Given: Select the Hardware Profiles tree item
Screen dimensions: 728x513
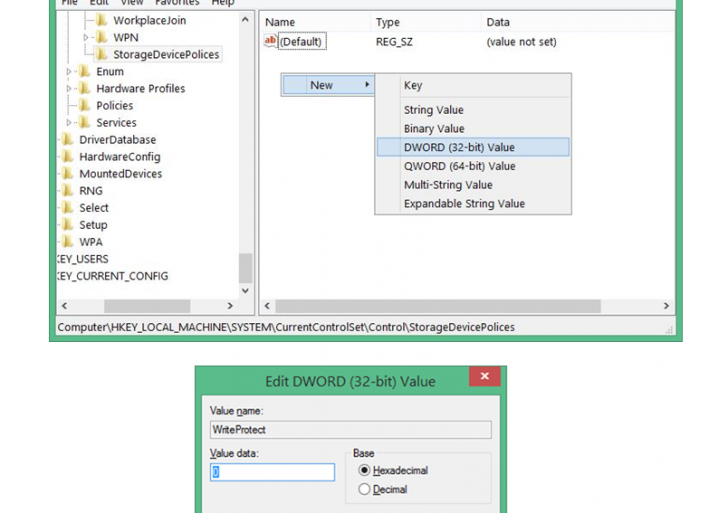Looking at the screenshot, I should tap(140, 88).
